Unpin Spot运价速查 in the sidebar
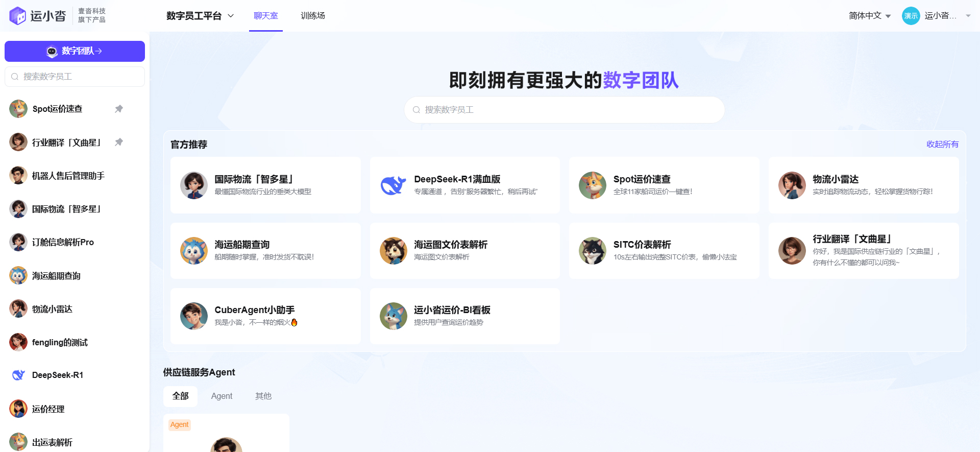 click(119, 109)
